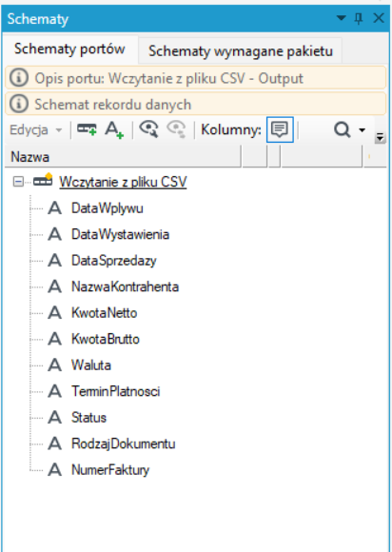Click the text type icon of NazwaKontrahenta
Viewport: 392px width, 552px height.
tap(54, 286)
